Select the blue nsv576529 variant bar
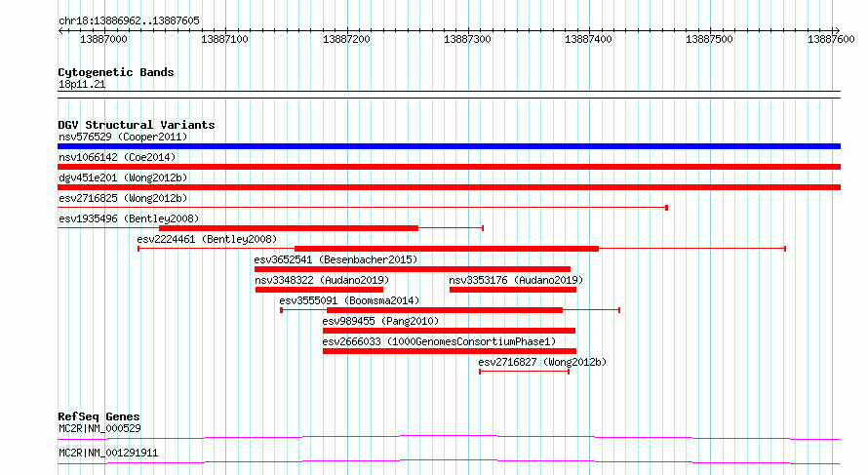This screenshot has width=868, height=475. point(449,146)
